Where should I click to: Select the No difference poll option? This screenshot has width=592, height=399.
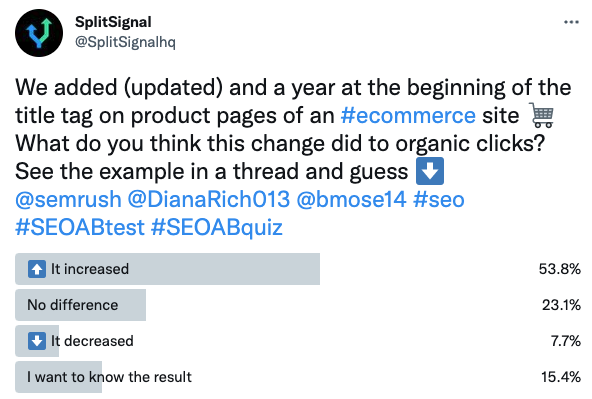pyautogui.click(x=298, y=305)
